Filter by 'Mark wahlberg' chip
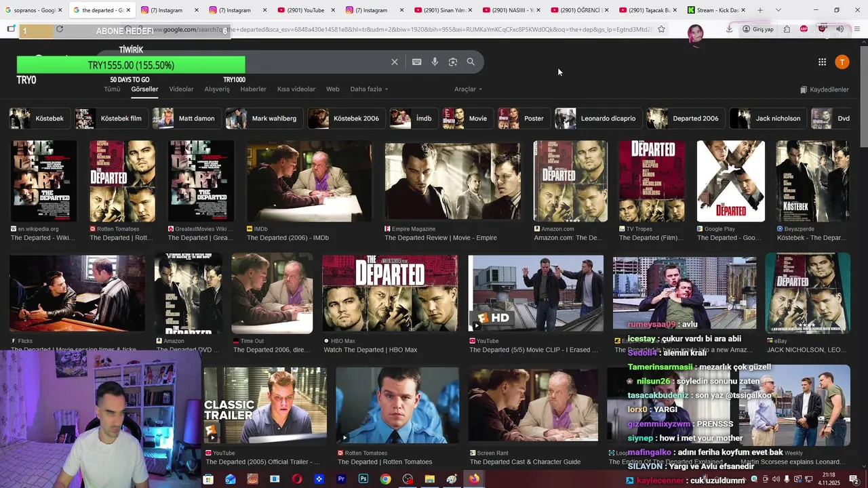Screen dimensions: 868x488 [263, 118]
